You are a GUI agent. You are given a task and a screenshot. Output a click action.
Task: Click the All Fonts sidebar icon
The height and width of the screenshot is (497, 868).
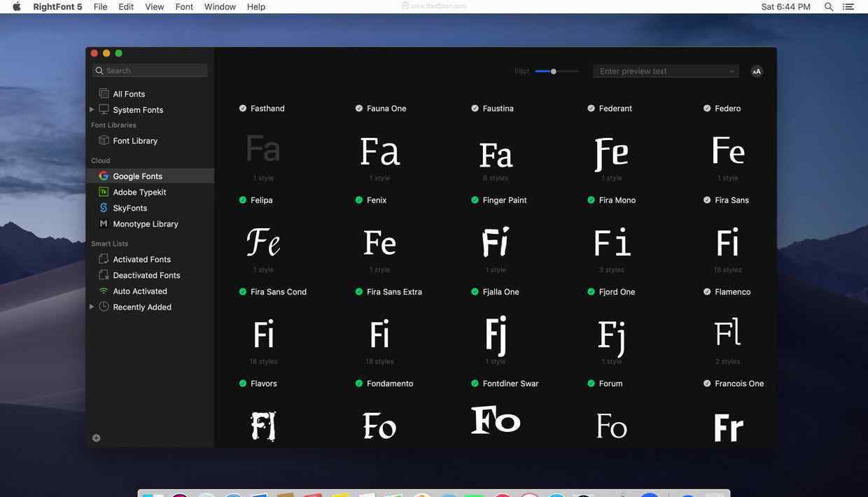[x=104, y=93]
